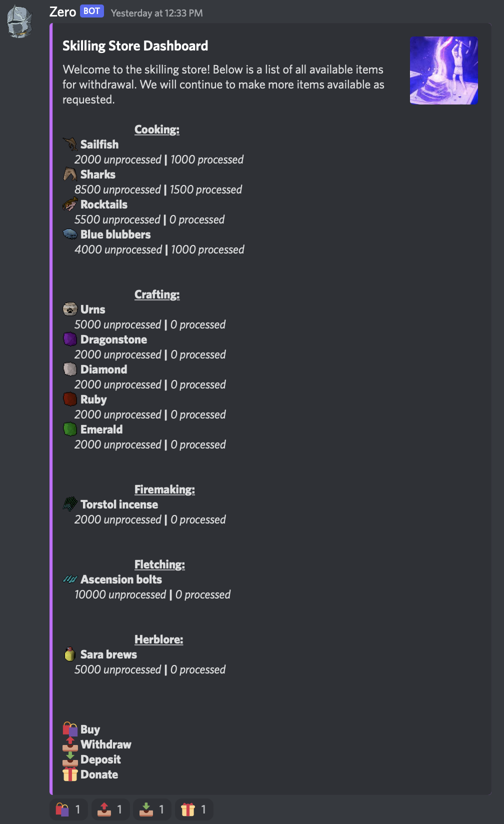Toggle the shopping bags Buy reaction
The width and height of the screenshot is (504, 824).
(69, 809)
